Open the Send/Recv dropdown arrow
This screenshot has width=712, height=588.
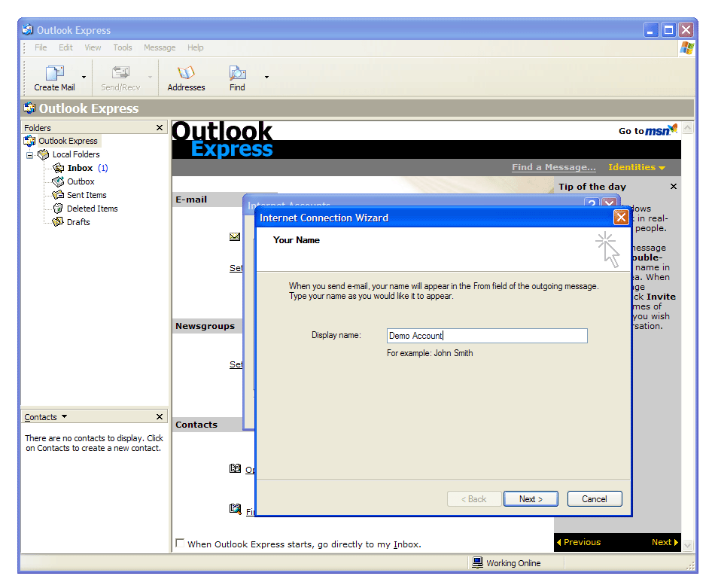[151, 78]
